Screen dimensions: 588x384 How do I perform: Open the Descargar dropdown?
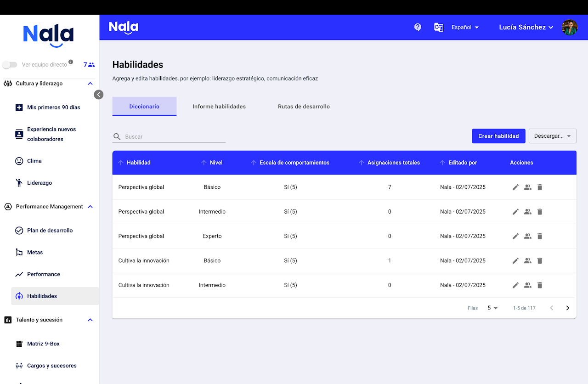pos(552,136)
